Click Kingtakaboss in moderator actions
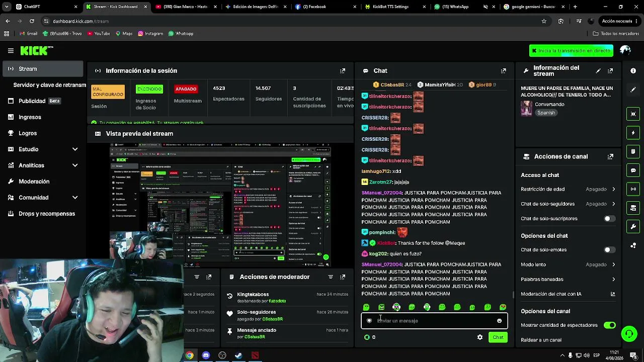 (x=253, y=294)
